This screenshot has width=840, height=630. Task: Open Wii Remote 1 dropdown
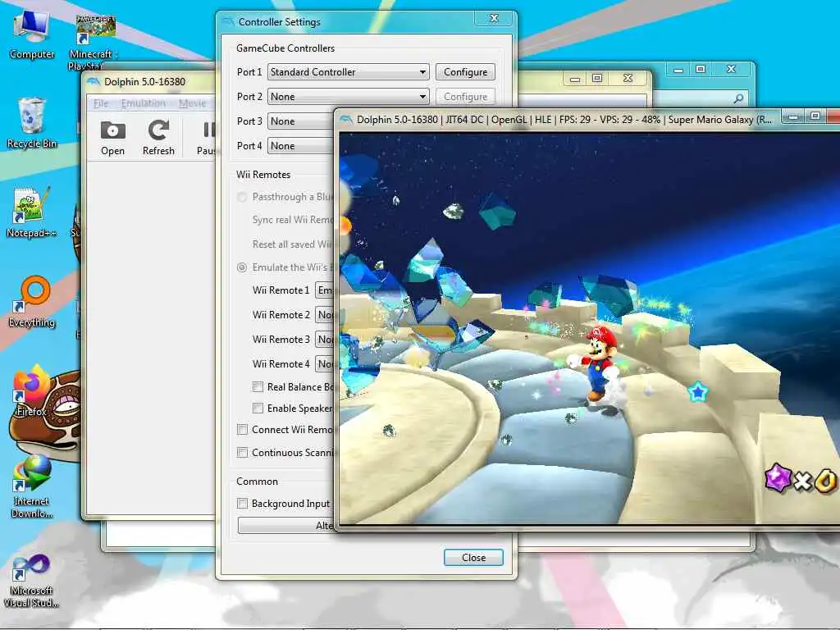coord(325,290)
